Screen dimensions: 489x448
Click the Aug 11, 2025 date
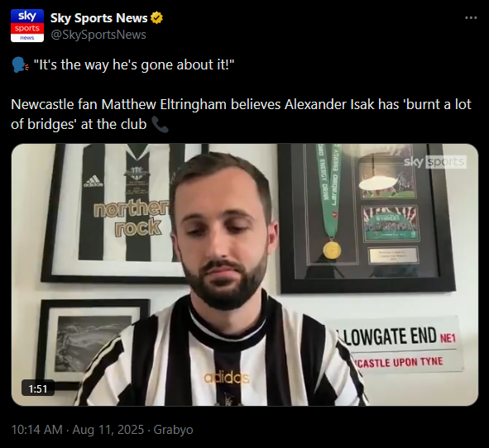pos(108,430)
